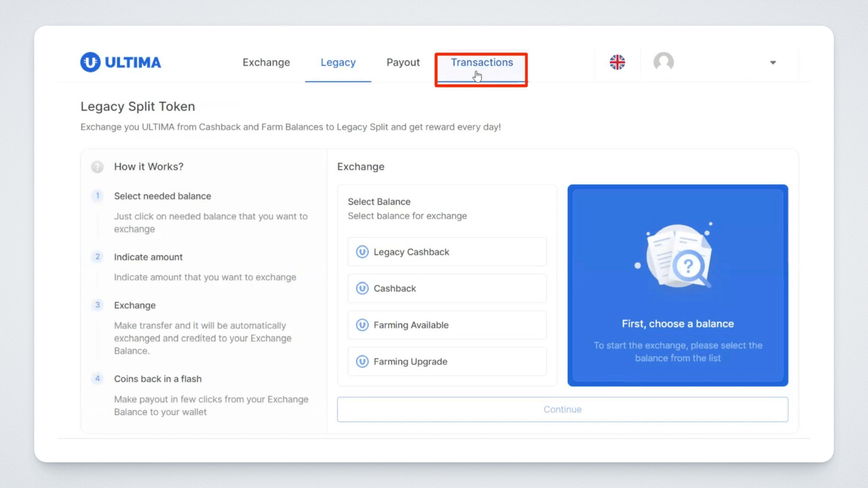Click the Farming Available coin icon
868x488 pixels.
[x=362, y=325]
